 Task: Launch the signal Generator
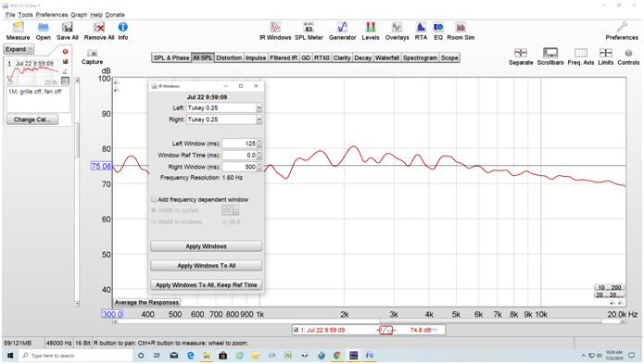pos(342,31)
